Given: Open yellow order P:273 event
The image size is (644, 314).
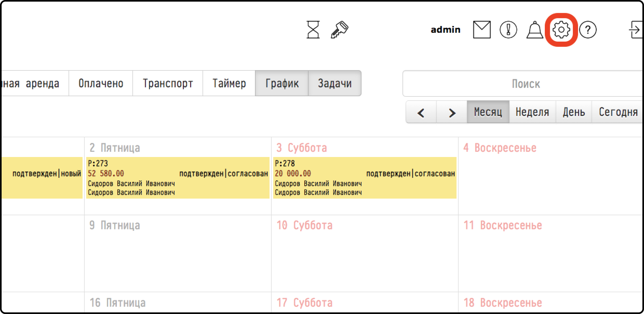Looking at the screenshot, I should [177, 178].
